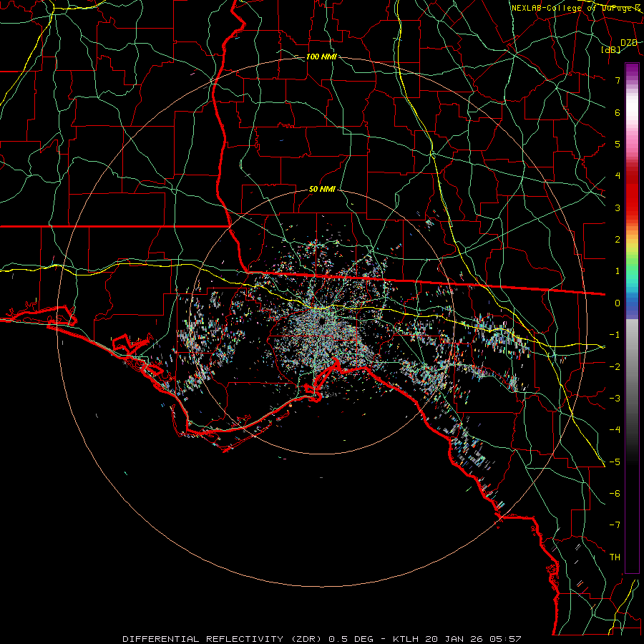The image size is (644, 644).
Task: Click the 5 value on the color scale
Action: pos(618,144)
